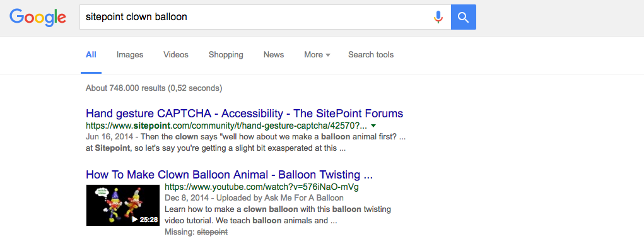
Task: Click the Google logo
Action: [x=38, y=17]
